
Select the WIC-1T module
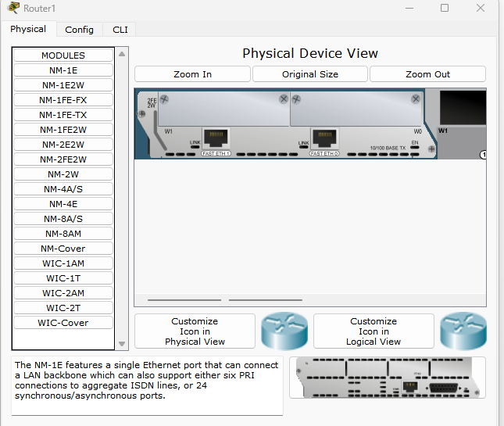63,278
